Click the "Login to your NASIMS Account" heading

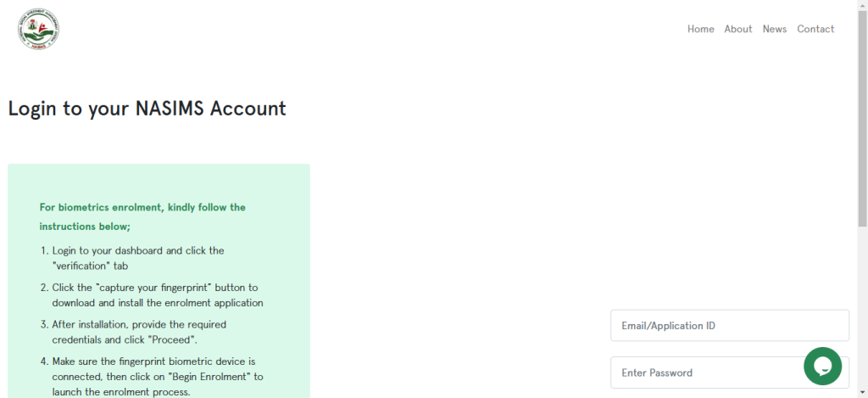pos(147,109)
